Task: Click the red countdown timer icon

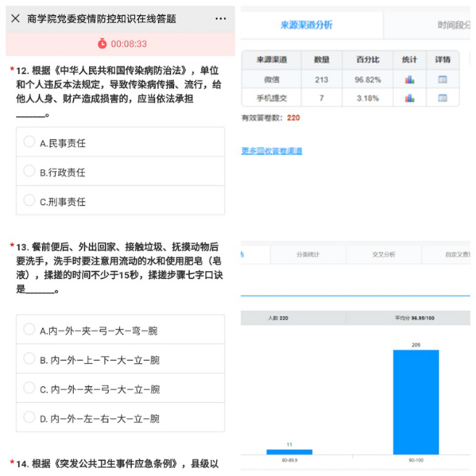Action: point(102,44)
